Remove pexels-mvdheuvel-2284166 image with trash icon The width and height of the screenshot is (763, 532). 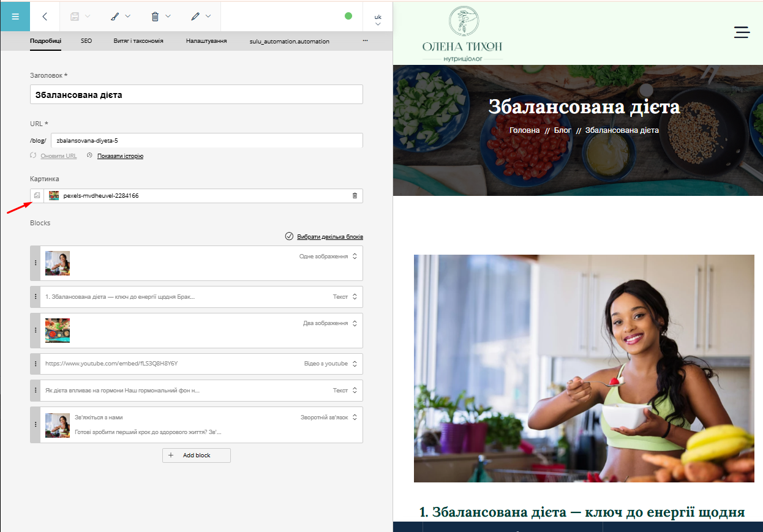[x=355, y=196]
